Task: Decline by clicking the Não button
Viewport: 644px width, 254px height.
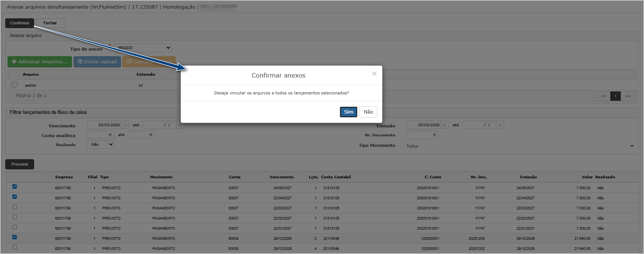Action: pos(368,112)
